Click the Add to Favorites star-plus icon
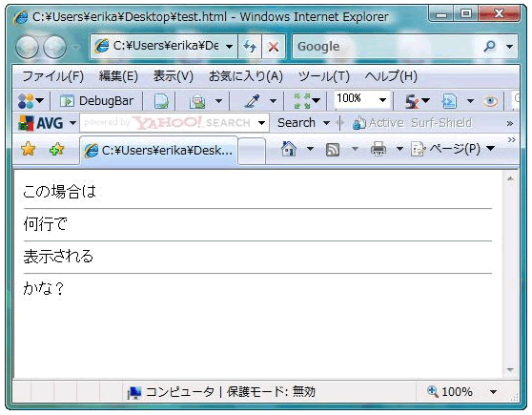This screenshot has width=532, height=415. pyautogui.click(x=56, y=149)
